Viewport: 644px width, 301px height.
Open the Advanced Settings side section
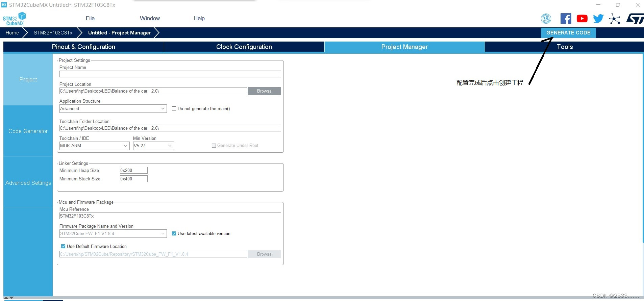[28, 183]
